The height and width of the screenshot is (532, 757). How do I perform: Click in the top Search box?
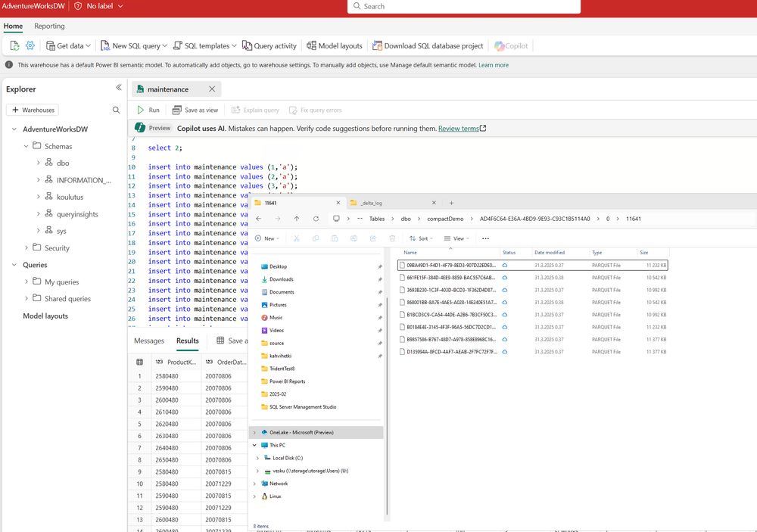(464, 6)
